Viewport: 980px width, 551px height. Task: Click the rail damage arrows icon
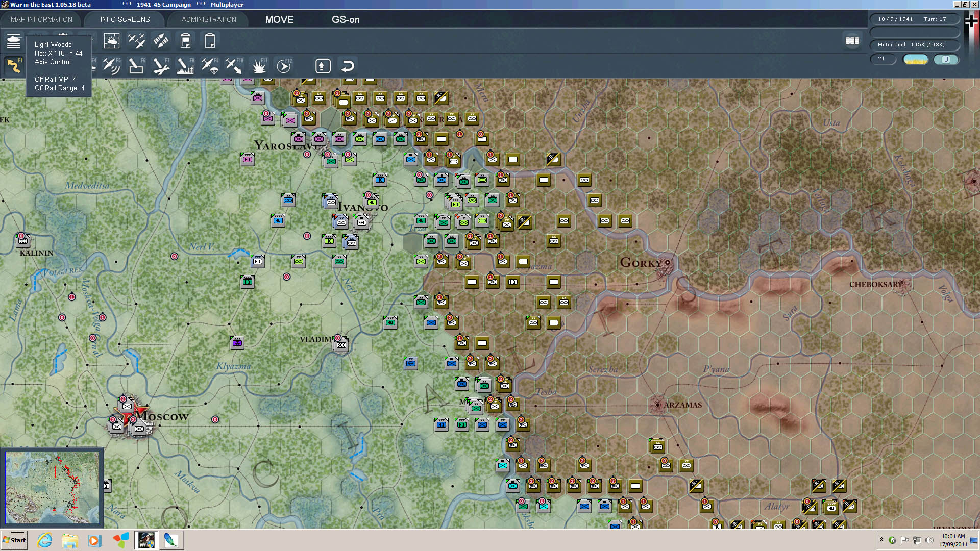(161, 40)
